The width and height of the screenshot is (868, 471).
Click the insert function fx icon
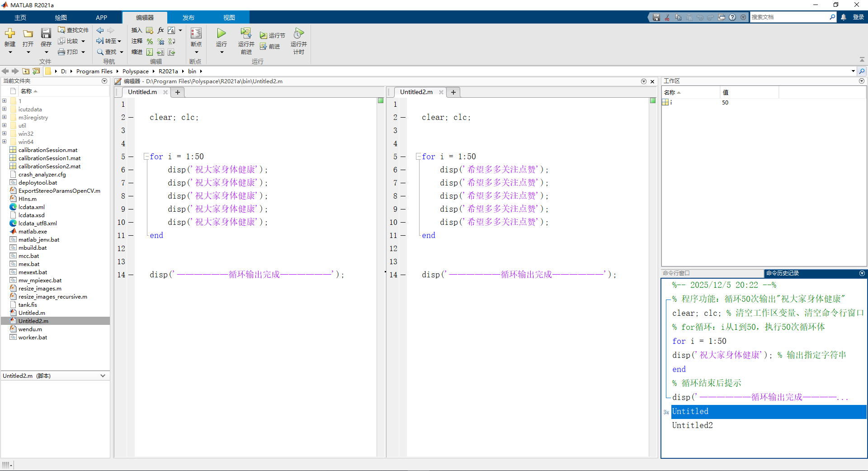160,30
